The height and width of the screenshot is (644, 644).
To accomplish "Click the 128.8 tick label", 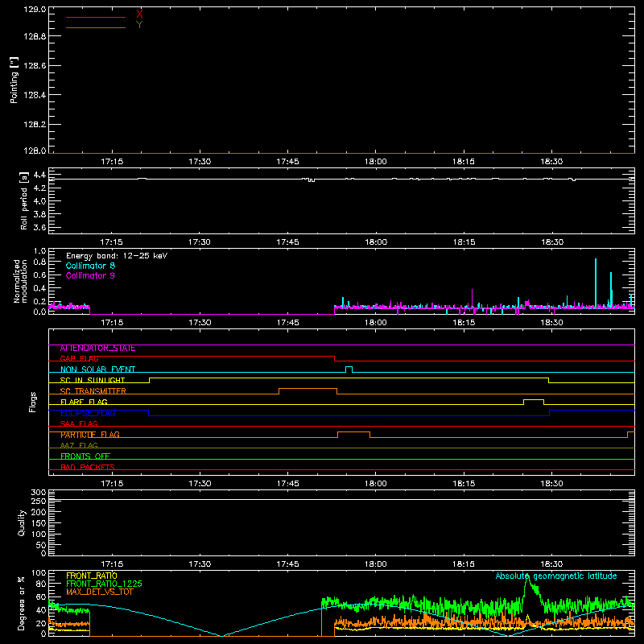I will [35, 36].
